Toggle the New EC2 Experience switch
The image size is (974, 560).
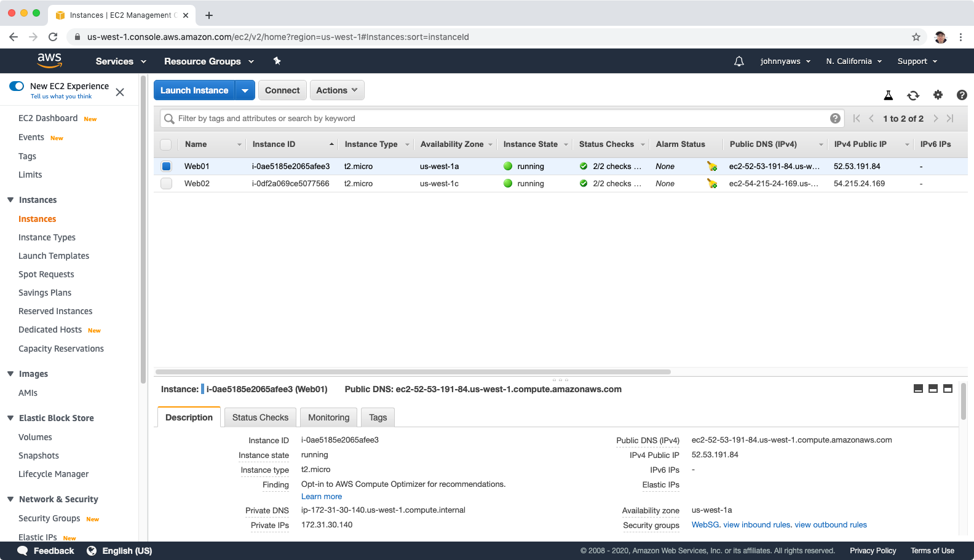17,86
